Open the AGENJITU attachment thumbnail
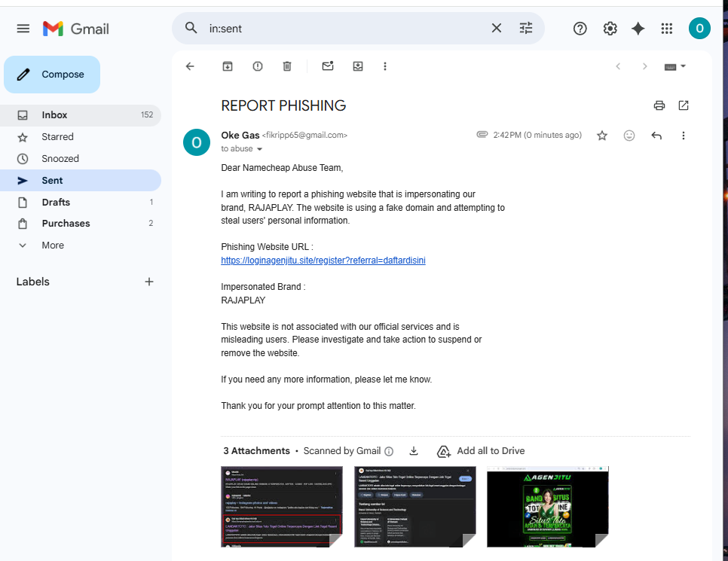 pyautogui.click(x=548, y=507)
